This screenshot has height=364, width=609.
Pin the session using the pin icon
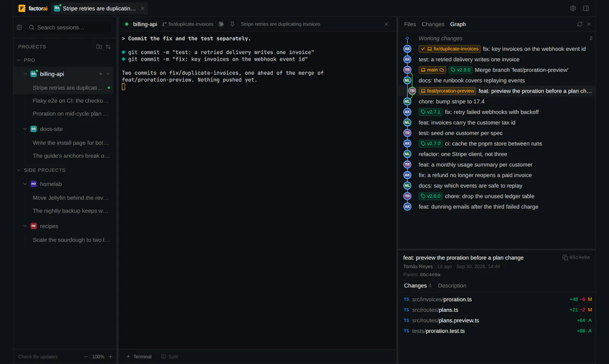232,24
